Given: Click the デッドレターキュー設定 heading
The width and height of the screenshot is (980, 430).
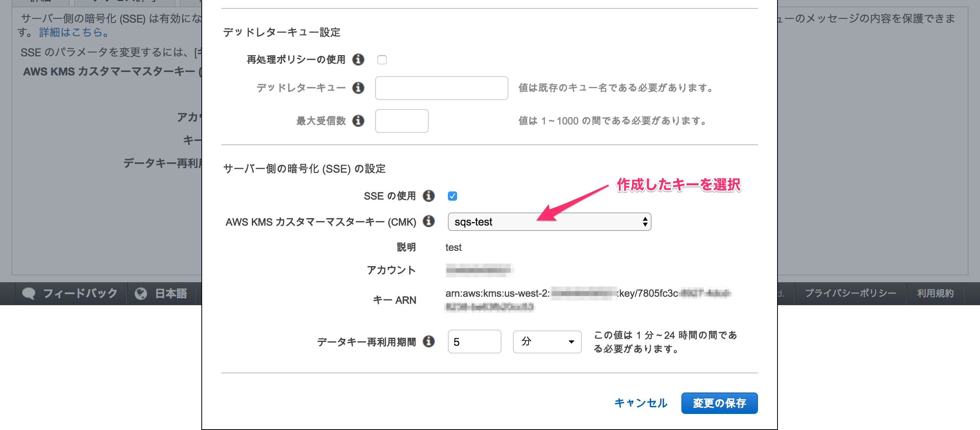Looking at the screenshot, I should [282, 33].
